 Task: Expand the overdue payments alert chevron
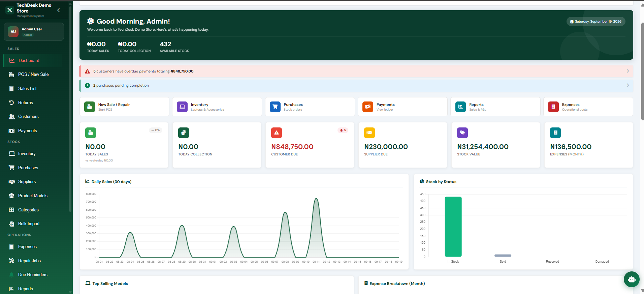tap(627, 71)
